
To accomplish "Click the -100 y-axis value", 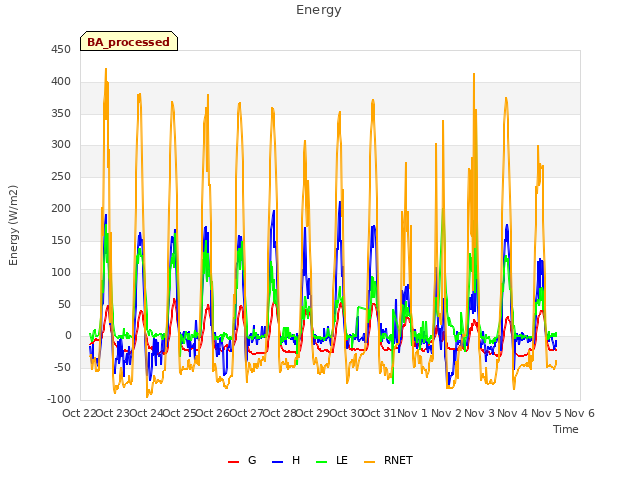I will coord(59,399).
